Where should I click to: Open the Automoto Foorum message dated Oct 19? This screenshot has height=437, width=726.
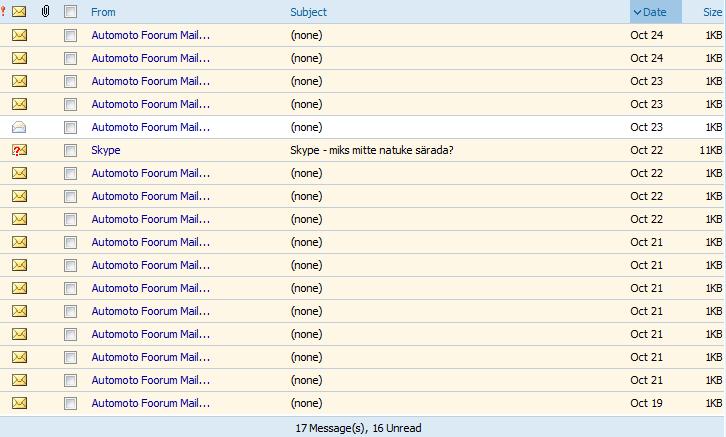pyautogui.click(x=150, y=403)
